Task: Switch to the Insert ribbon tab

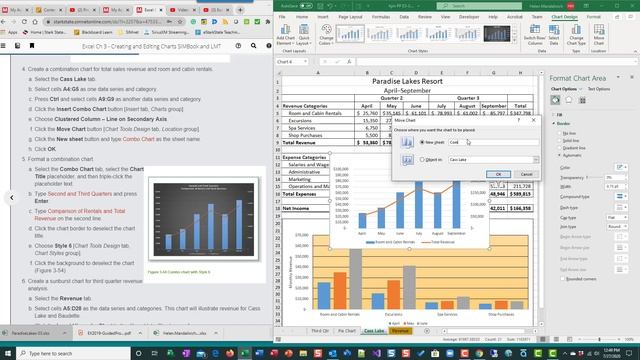Action: click(322, 17)
